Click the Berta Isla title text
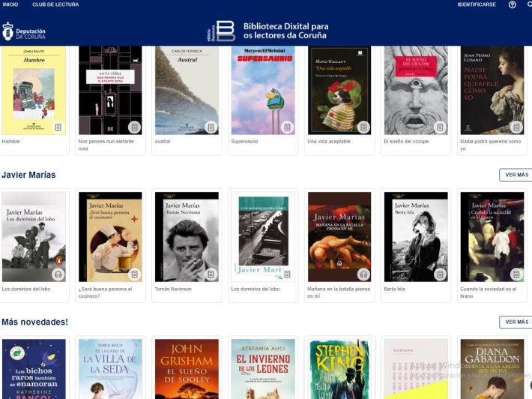Viewport: 532px width, 399px height. pyautogui.click(x=394, y=289)
